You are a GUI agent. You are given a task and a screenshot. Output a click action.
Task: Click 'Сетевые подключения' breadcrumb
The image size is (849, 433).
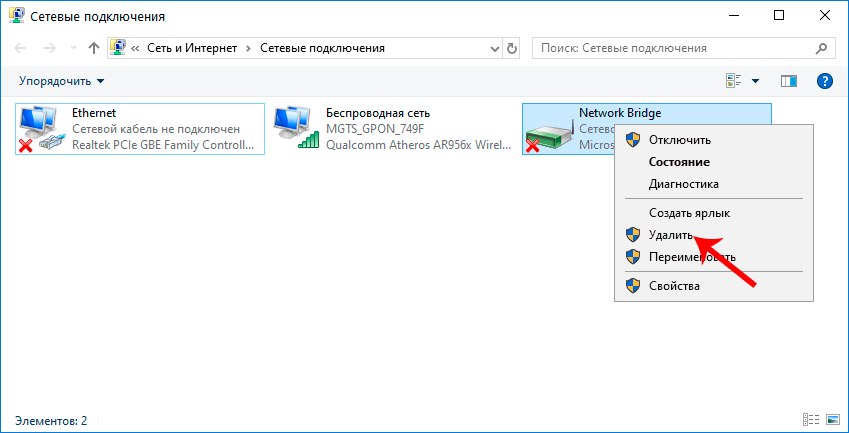coord(322,48)
